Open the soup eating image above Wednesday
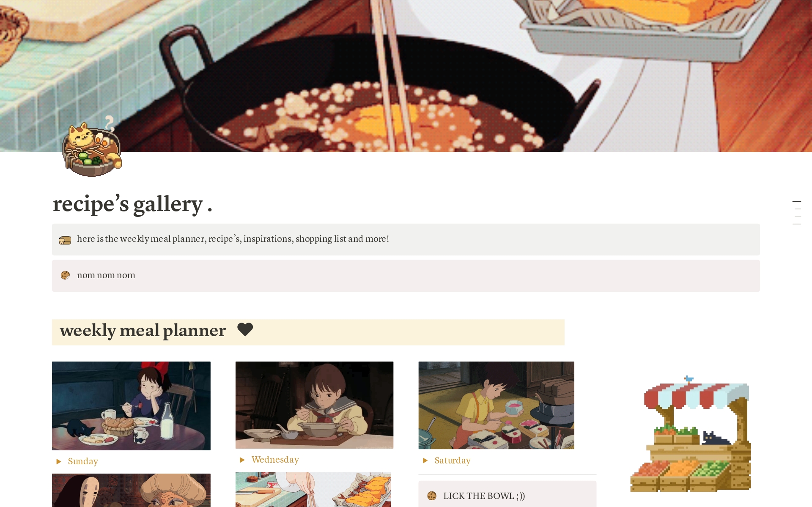Viewport: 812px width, 507px height. pos(314,405)
